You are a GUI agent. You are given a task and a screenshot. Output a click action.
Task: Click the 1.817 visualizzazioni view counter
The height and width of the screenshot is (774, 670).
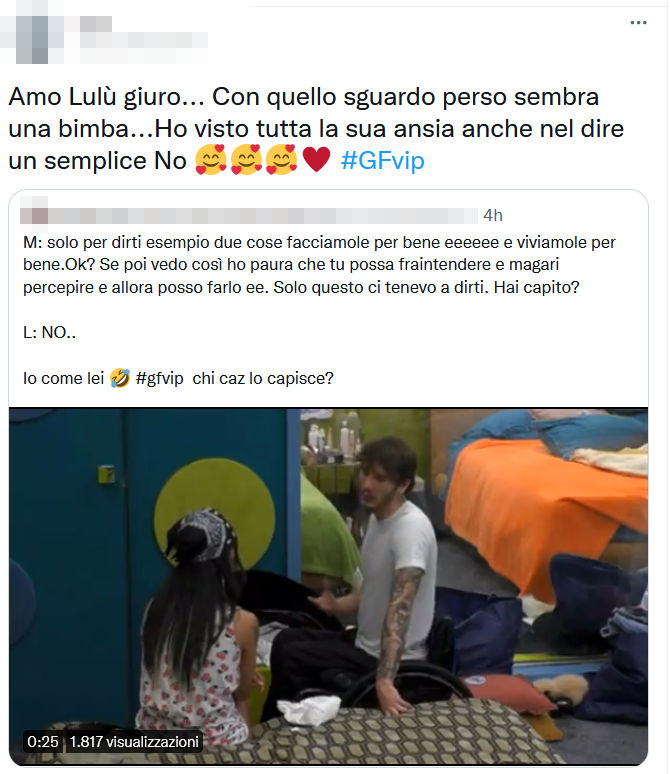pyautogui.click(x=134, y=741)
